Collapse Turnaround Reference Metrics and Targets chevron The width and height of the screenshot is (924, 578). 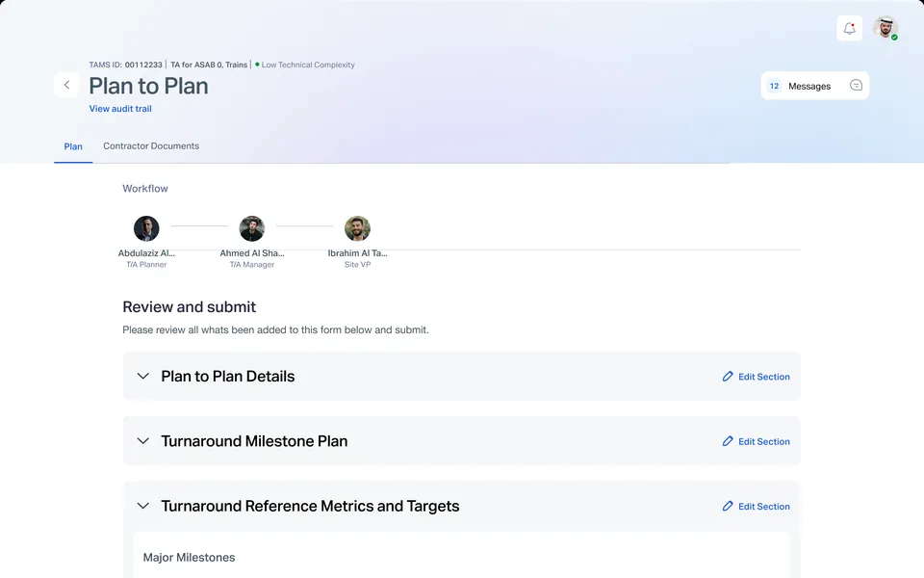point(142,506)
